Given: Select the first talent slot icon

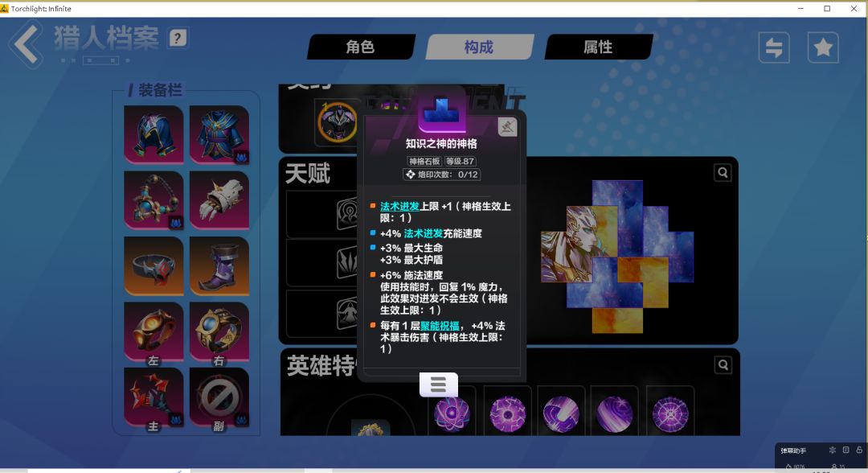Looking at the screenshot, I should point(347,213).
